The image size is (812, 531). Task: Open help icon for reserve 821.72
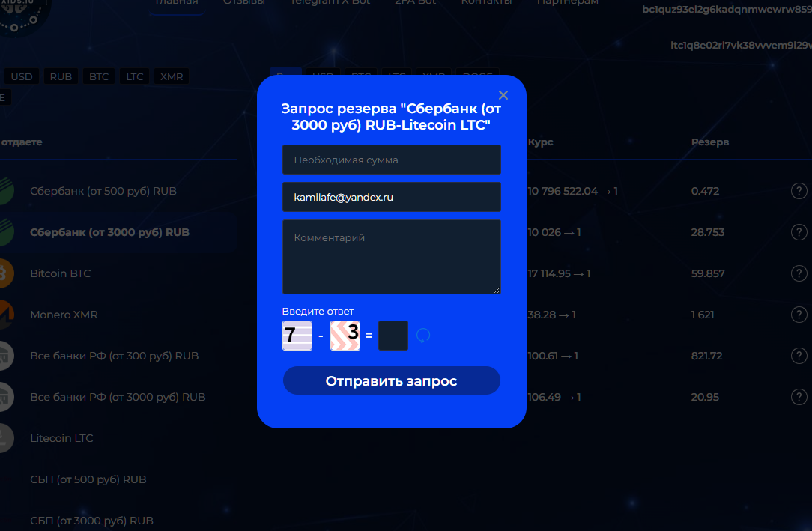pos(799,356)
